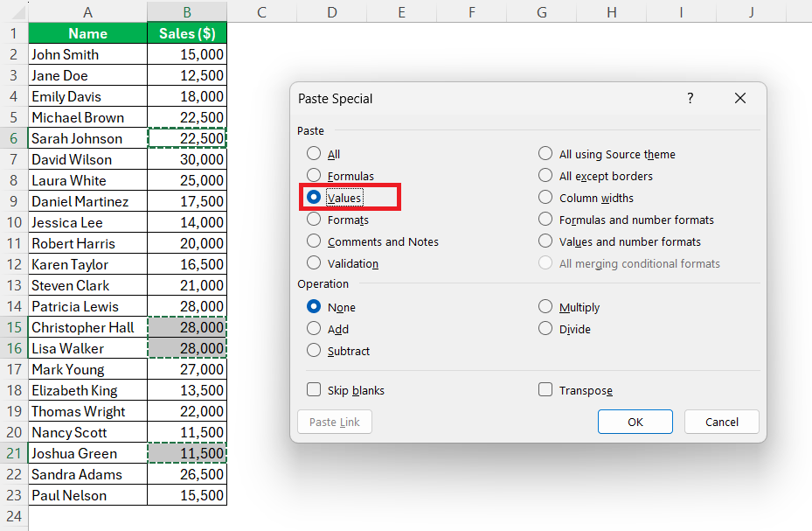Select column J header

click(751, 12)
